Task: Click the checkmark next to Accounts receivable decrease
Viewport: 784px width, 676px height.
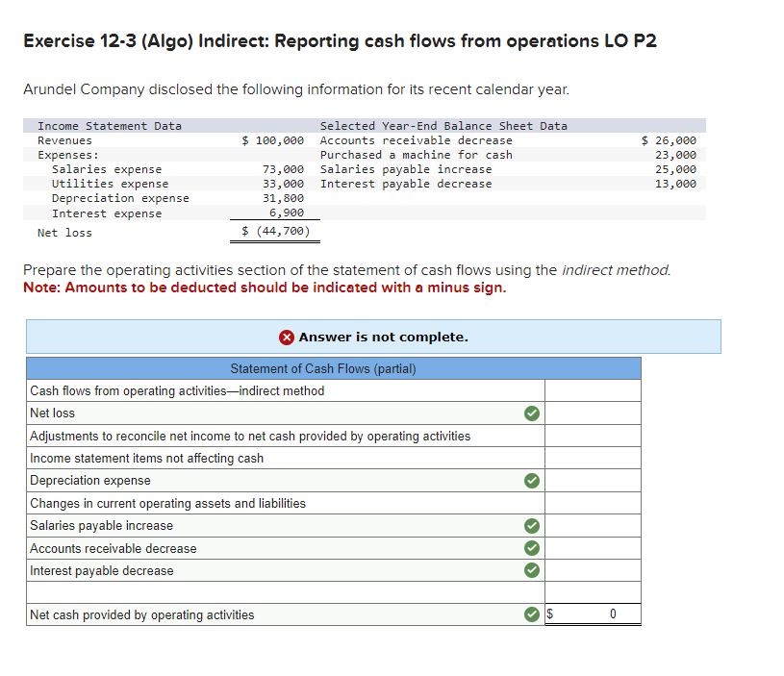Action: [532, 547]
